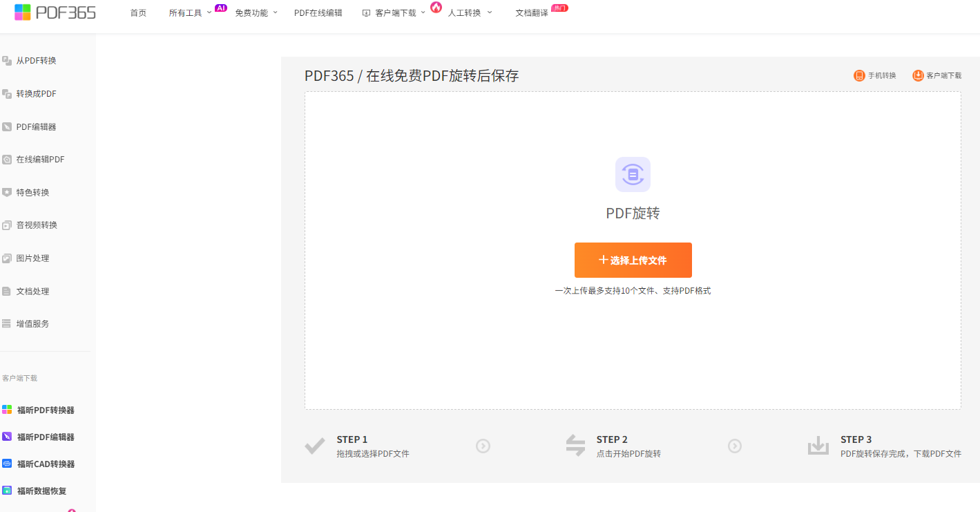Open 福昕PDF转换器 from sidebar icon
Screen dimensions: 980x512
click(7, 410)
